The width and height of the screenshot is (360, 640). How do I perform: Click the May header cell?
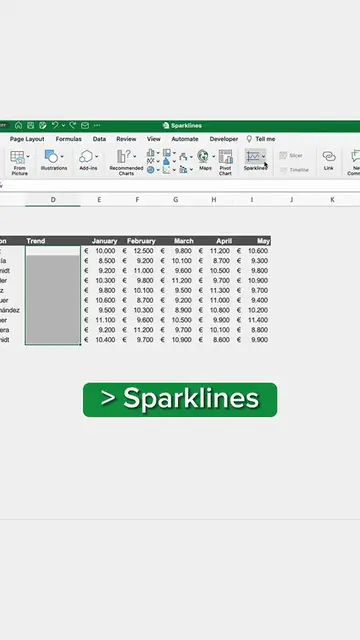click(252, 241)
